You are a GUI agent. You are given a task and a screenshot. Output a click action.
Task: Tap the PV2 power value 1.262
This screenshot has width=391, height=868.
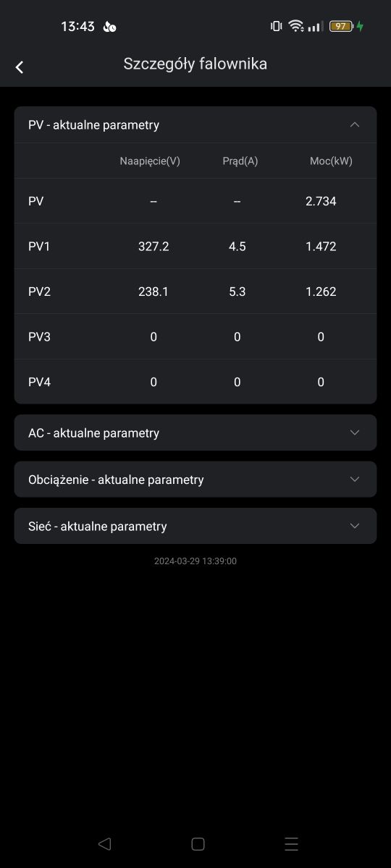coord(321,292)
